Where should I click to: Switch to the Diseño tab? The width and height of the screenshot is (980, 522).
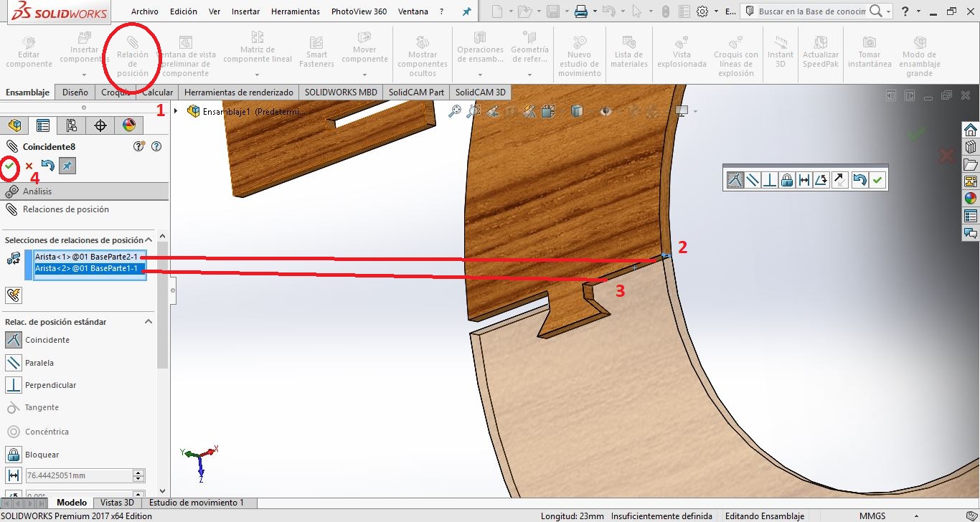tap(75, 92)
